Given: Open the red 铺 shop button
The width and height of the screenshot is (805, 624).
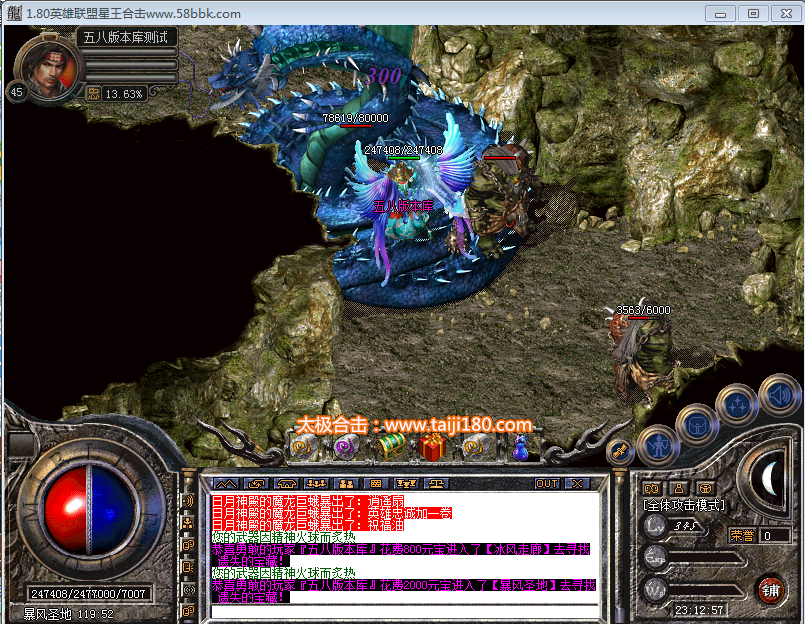Looking at the screenshot, I should coord(771,591).
